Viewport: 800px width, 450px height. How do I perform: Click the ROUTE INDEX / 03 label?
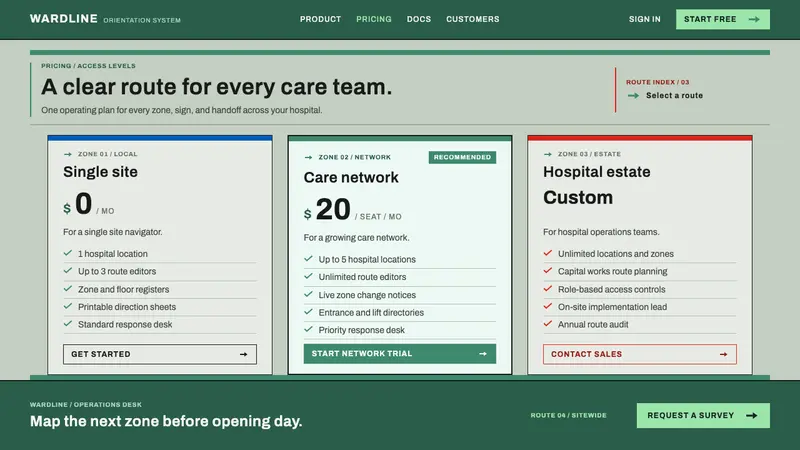click(658, 82)
